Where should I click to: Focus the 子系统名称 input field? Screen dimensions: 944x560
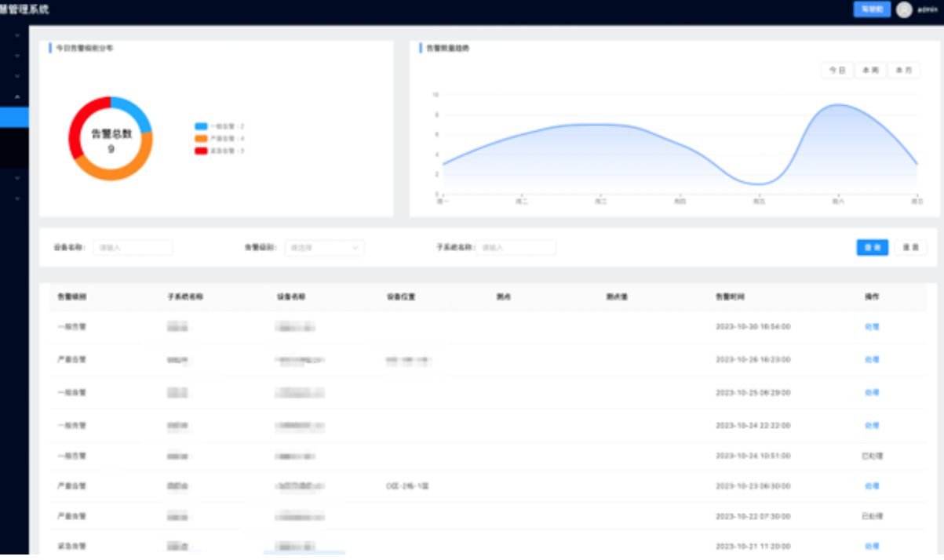516,248
